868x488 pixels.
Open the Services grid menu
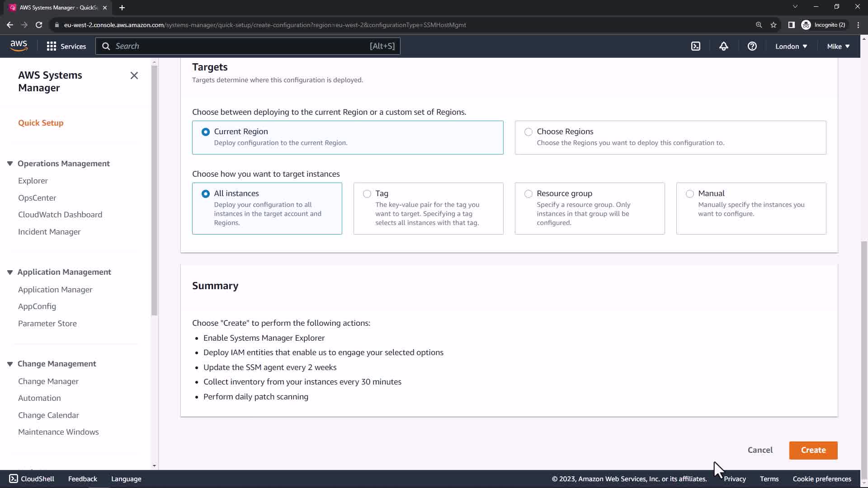pyautogui.click(x=66, y=46)
